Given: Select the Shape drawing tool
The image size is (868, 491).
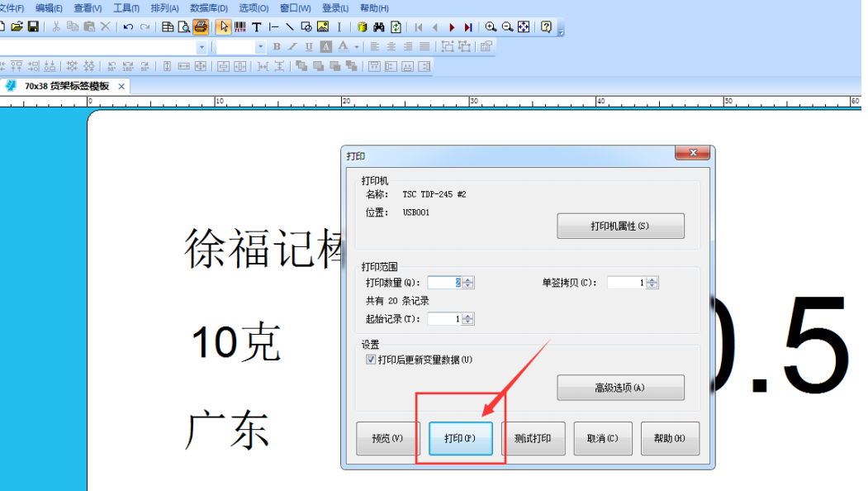Looking at the screenshot, I should tap(306, 26).
